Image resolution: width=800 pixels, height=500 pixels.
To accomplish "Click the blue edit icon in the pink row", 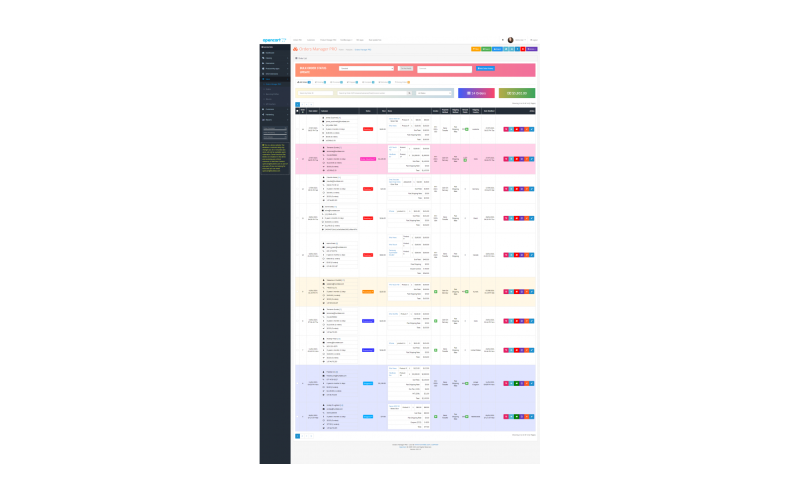I will [532, 159].
